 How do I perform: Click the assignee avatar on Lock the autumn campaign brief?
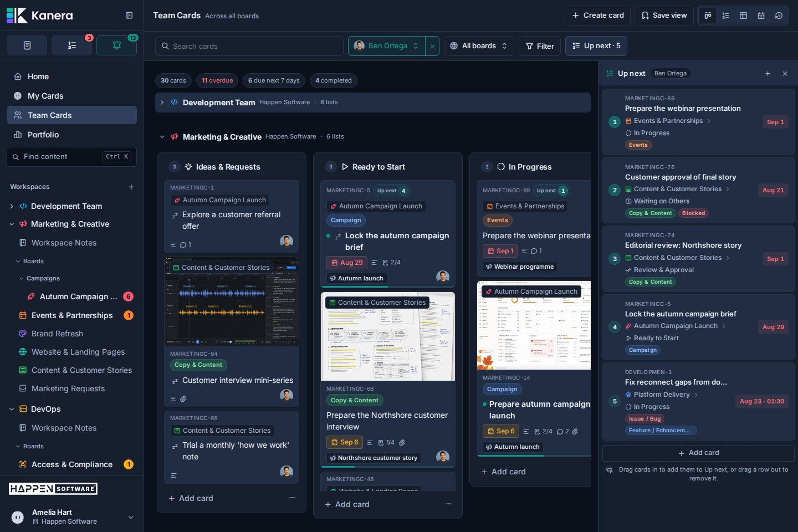point(443,277)
